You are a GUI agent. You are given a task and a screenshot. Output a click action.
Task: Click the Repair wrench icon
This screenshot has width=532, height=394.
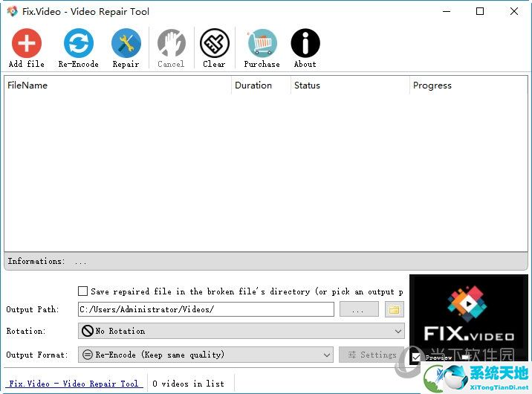(126, 44)
